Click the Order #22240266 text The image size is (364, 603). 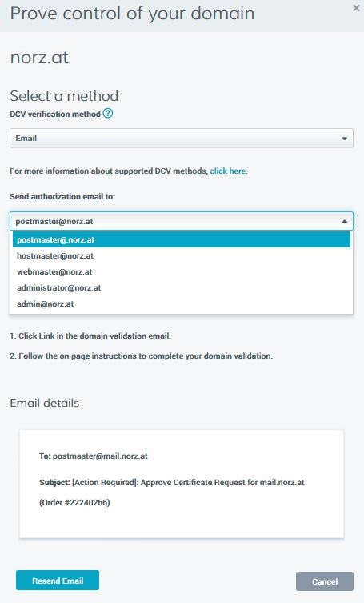coord(74,503)
